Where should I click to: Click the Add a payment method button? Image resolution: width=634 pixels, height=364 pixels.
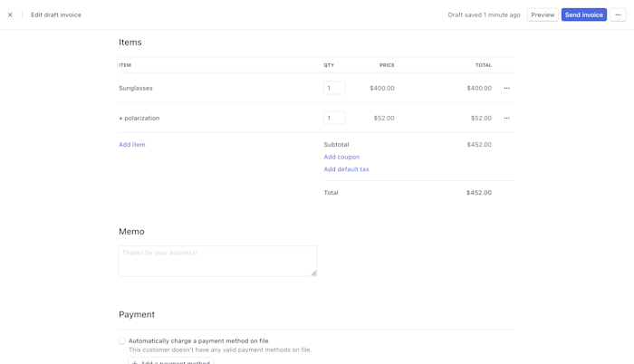click(x=171, y=361)
